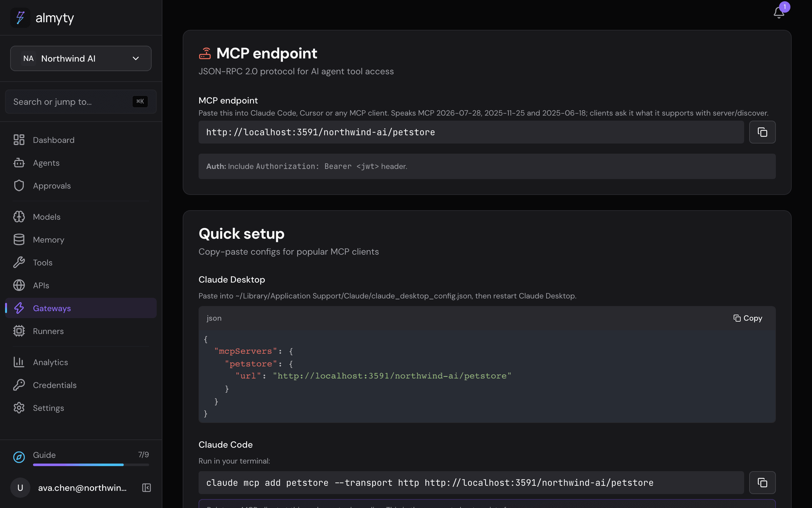Click the json language label
Screen dimensions: 812x508
pyautogui.click(x=214, y=318)
